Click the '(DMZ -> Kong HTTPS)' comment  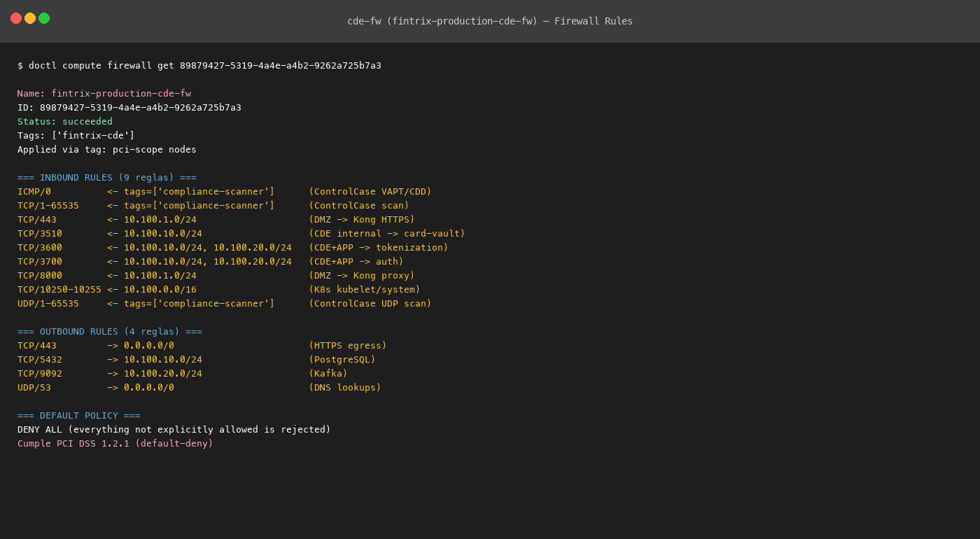pyautogui.click(x=362, y=219)
